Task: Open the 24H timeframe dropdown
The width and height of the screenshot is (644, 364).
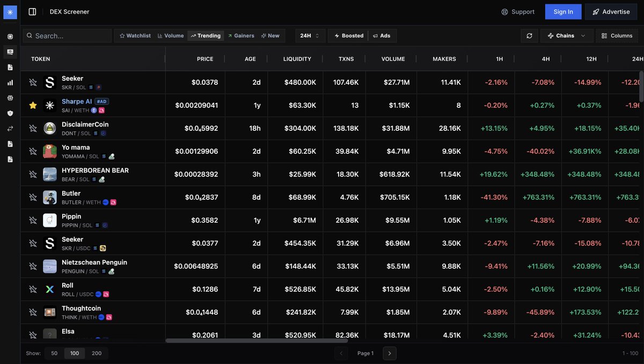Action: coord(310,35)
